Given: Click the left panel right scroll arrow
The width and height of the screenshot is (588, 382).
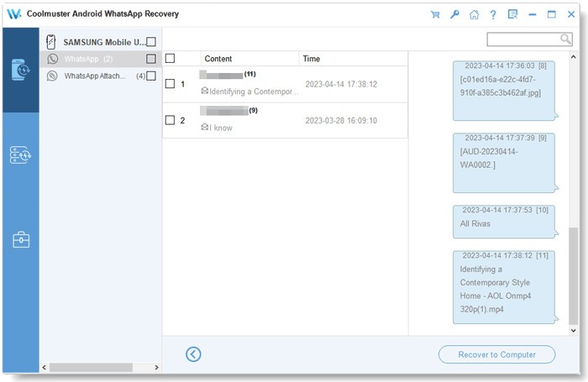Looking at the screenshot, I should [157, 368].
